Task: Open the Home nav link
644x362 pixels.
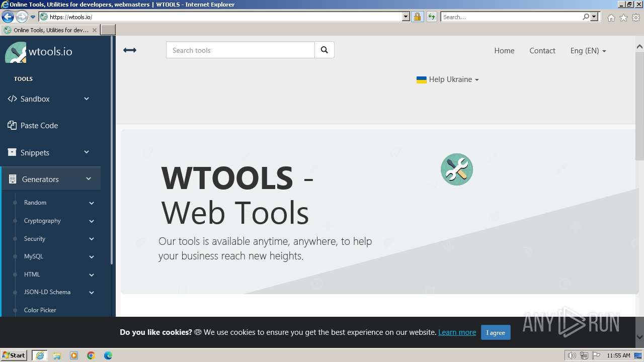Action: point(504,51)
